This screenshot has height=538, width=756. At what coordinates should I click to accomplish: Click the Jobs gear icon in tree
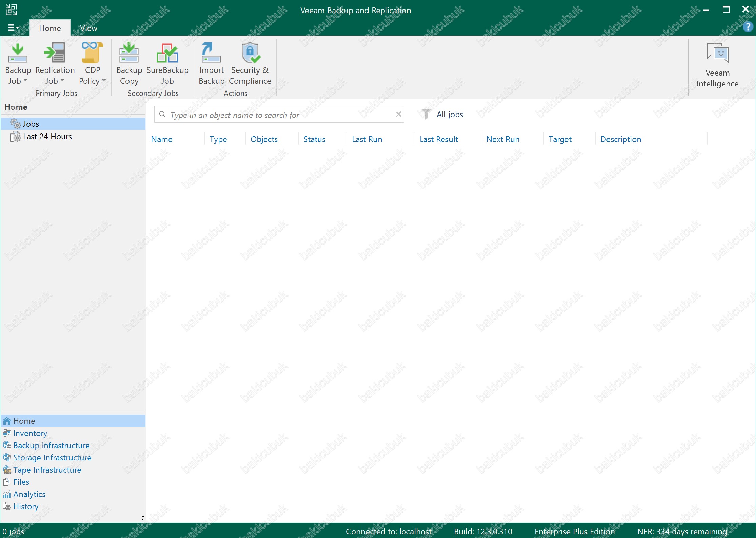(x=16, y=124)
